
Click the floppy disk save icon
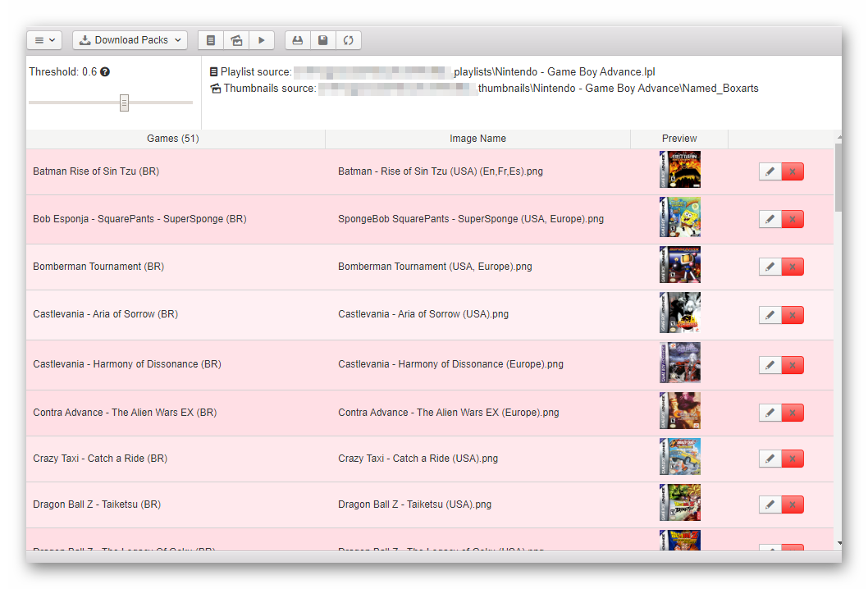(x=323, y=40)
